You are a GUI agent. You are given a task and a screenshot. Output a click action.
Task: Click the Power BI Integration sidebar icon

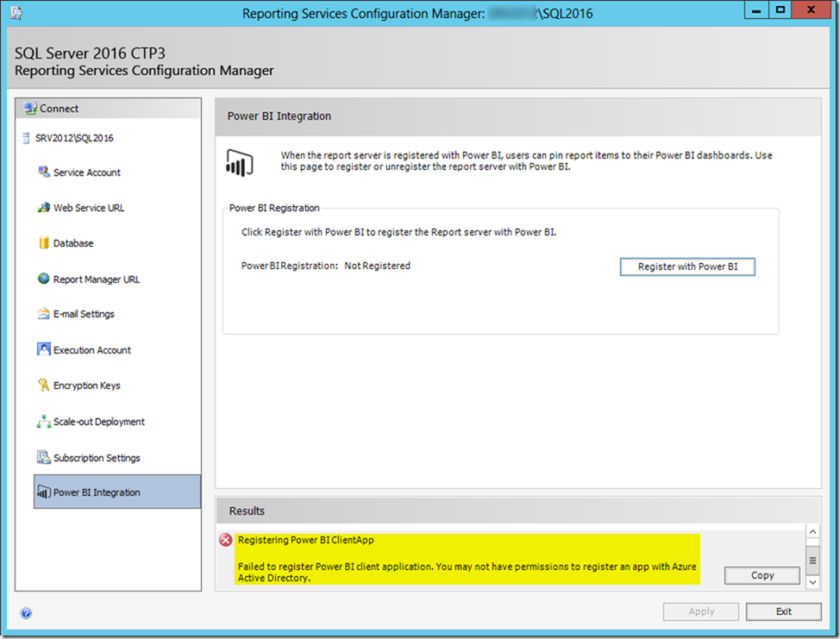44,492
